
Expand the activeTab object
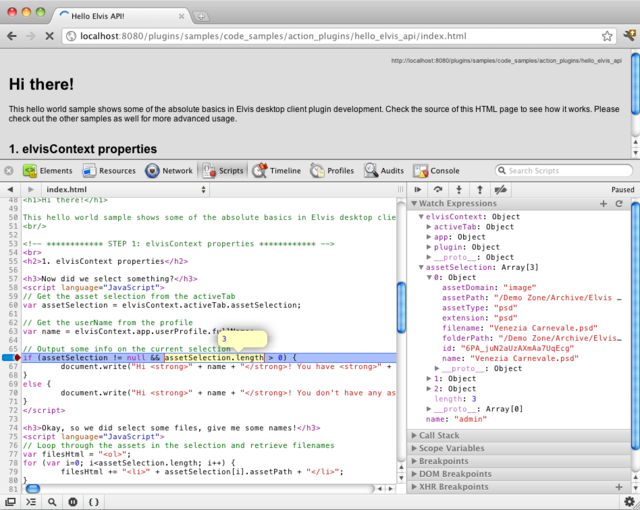click(x=429, y=227)
